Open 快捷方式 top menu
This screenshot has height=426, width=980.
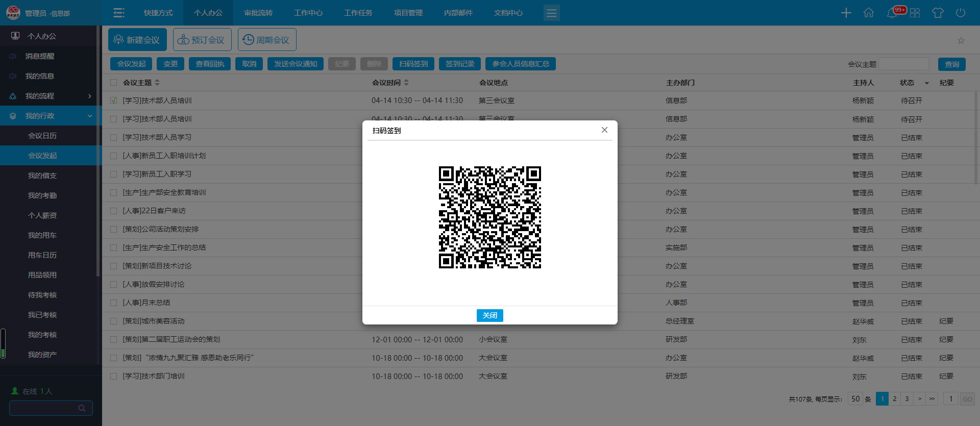click(x=158, y=13)
